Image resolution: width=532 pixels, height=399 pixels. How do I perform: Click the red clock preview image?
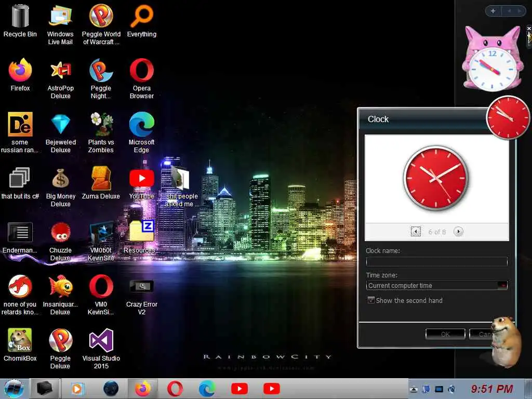click(436, 178)
